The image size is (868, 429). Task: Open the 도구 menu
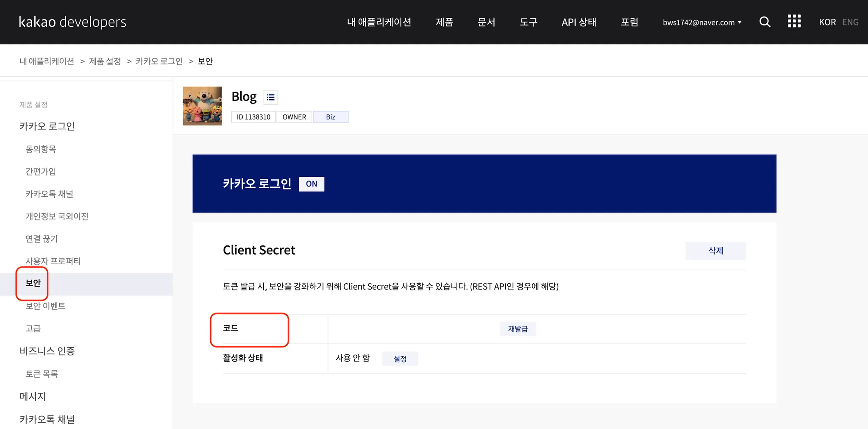click(529, 22)
